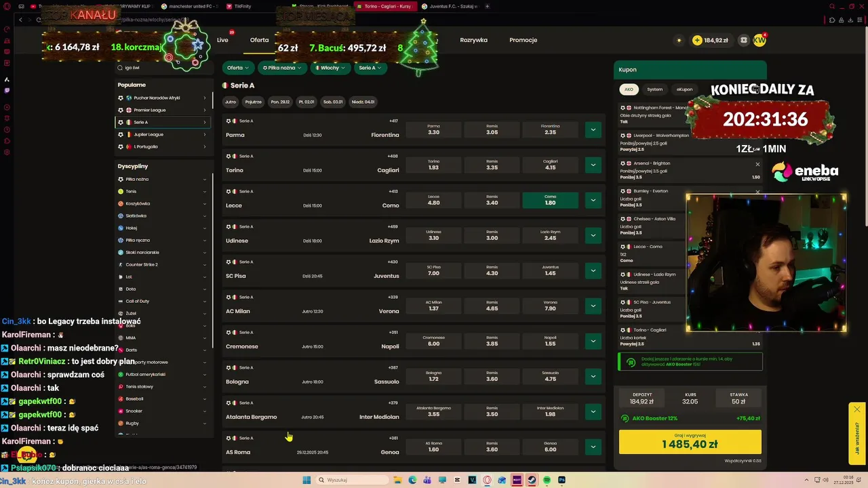Open Photoshop from the taskbar
Viewport: 868px width, 488px height.
[x=561, y=480]
